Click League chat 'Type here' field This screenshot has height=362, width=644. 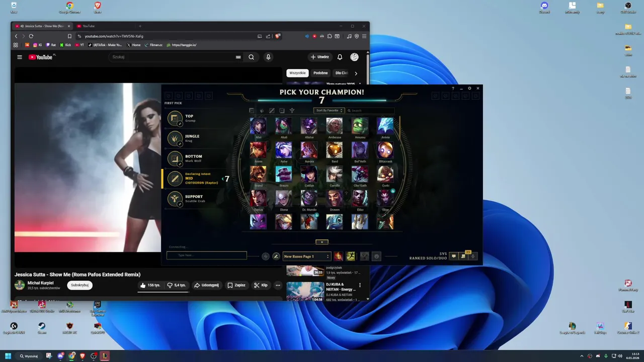(x=207, y=255)
